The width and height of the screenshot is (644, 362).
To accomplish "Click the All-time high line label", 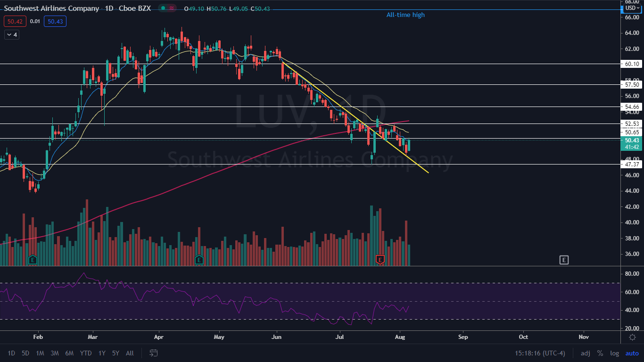I will pos(405,15).
